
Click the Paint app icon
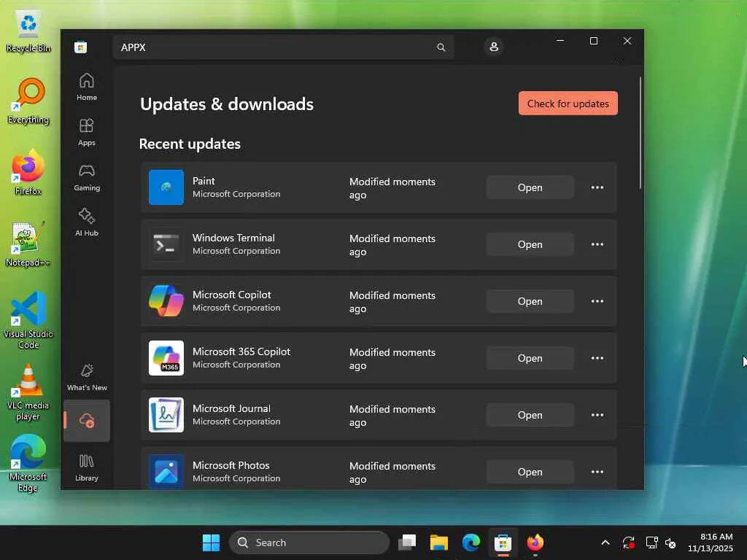[x=166, y=187]
